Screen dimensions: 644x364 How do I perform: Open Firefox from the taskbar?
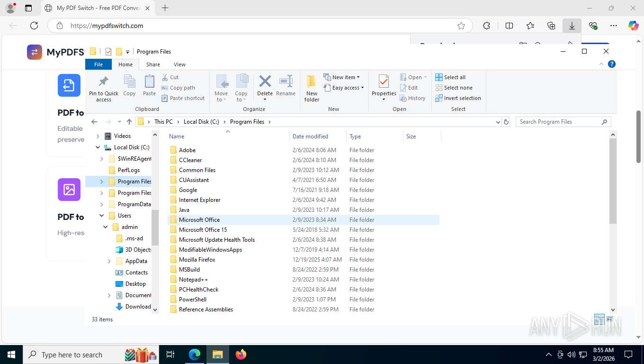coord(241,355)
